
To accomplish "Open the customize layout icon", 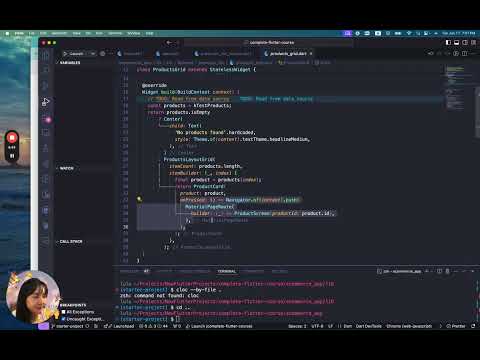I will click(473, 43).
